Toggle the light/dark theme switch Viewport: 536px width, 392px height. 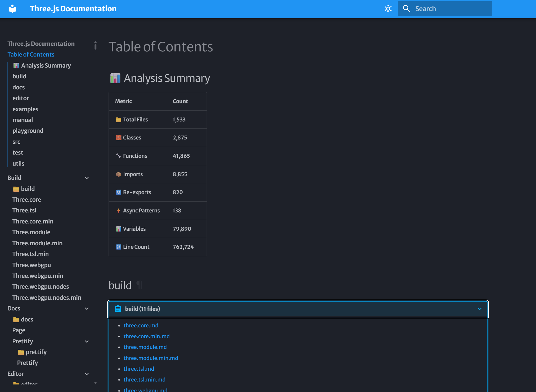(x=388, y=9)
